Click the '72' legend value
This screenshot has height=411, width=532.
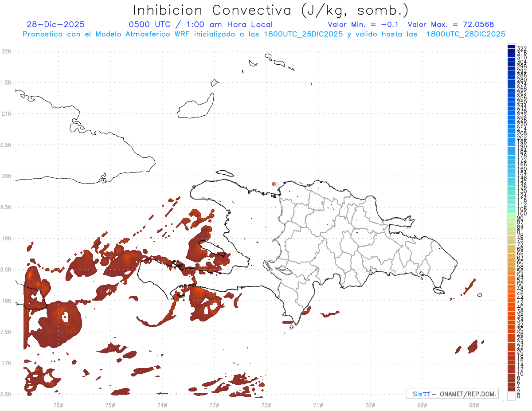(x=520, y=245)
